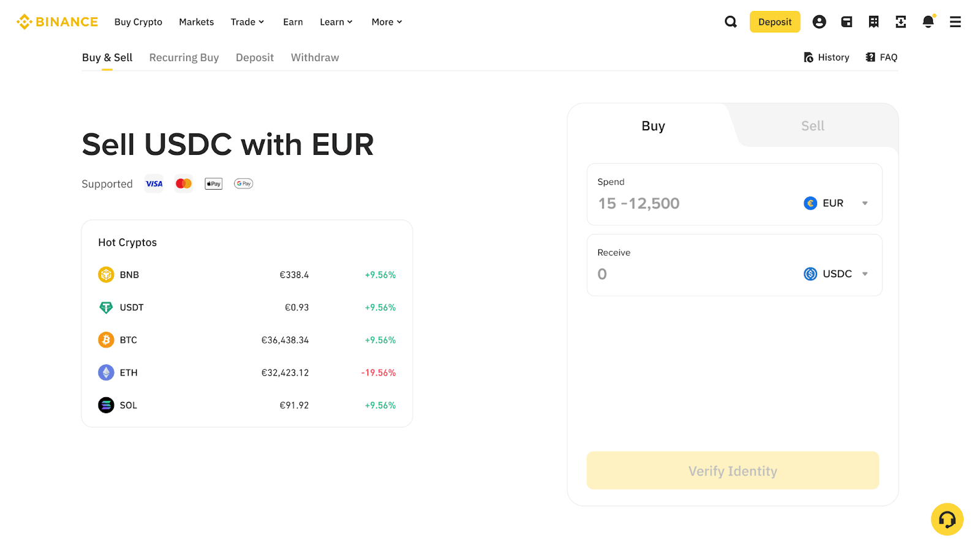Open the user profile icon

coord(819,22)
